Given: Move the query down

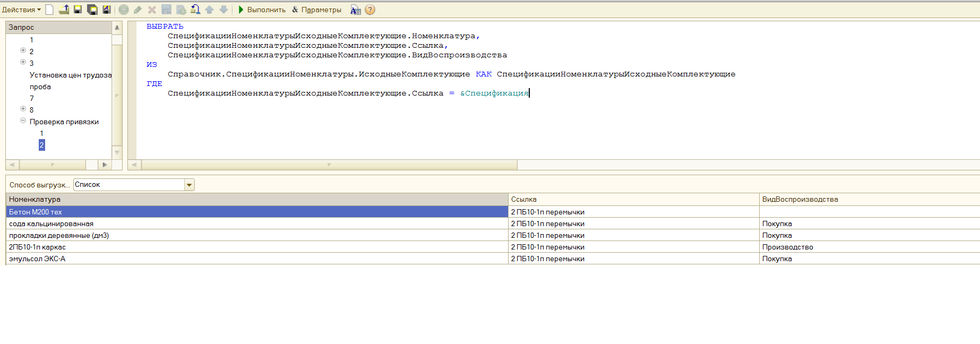Looking at the screenshot, I should pos(223,10).
